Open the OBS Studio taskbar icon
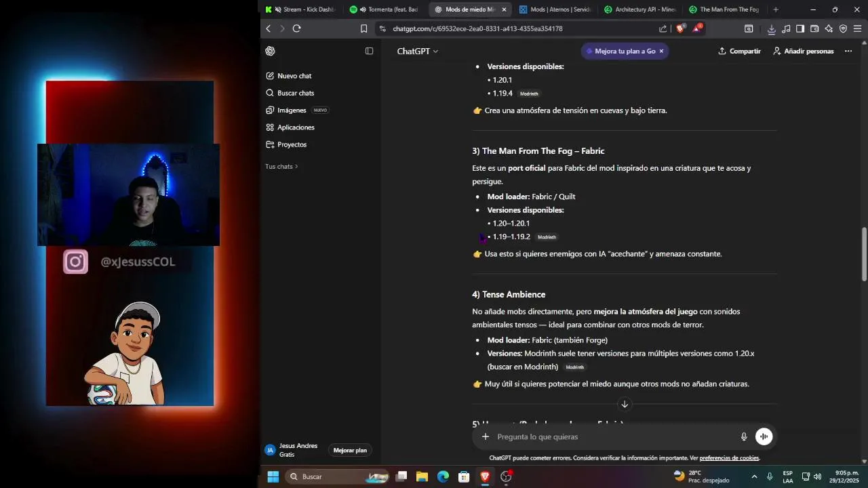The height and width of the screenshot is (488, 868). [506, 476]
